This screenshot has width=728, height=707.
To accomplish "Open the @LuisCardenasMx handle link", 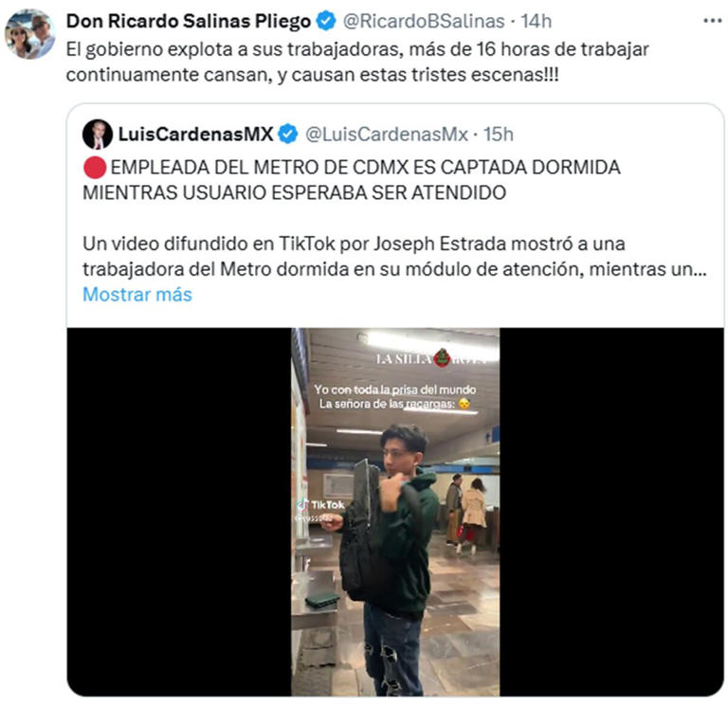I will pos(387,135).
